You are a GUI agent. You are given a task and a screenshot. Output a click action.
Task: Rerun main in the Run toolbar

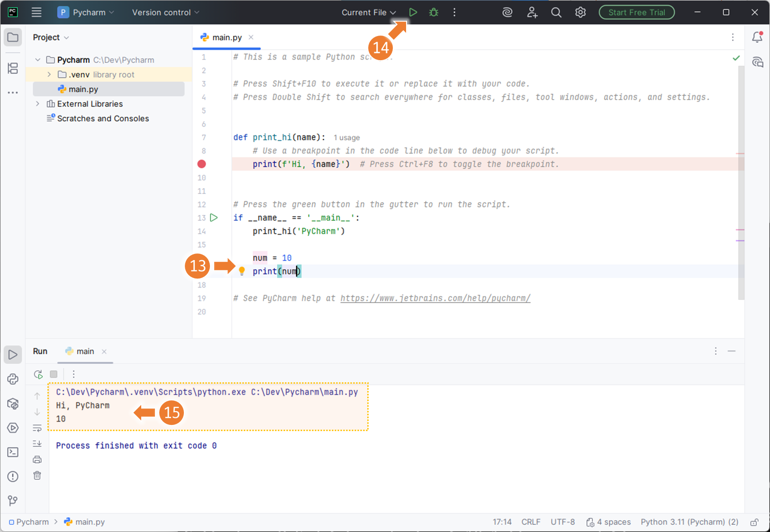click(38, 374)
